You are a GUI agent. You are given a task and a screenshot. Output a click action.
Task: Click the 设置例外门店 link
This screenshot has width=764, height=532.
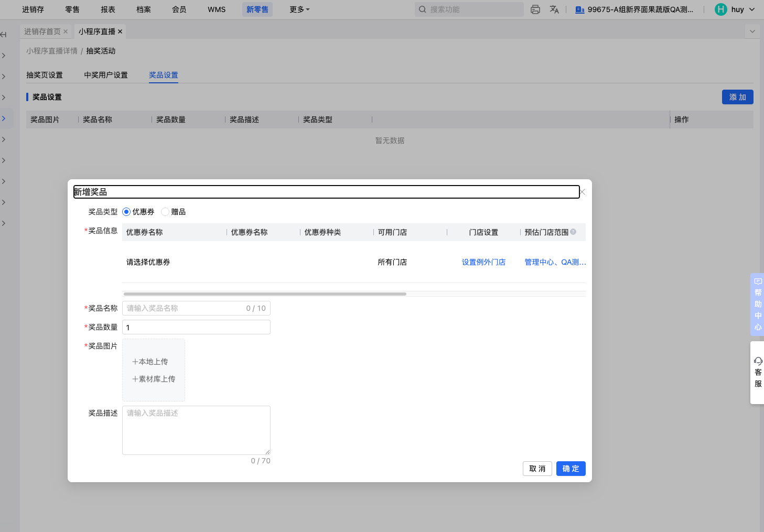pos(483,262)
